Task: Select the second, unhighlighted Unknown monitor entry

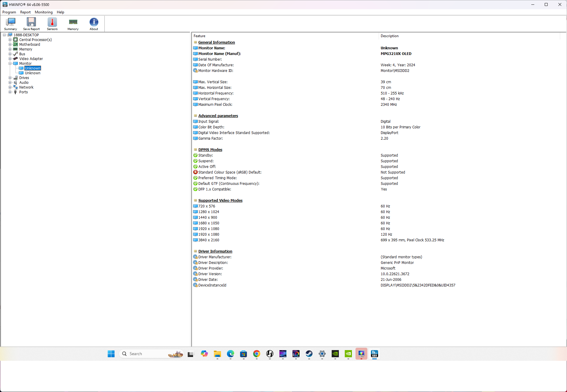Action: [33, 73]
